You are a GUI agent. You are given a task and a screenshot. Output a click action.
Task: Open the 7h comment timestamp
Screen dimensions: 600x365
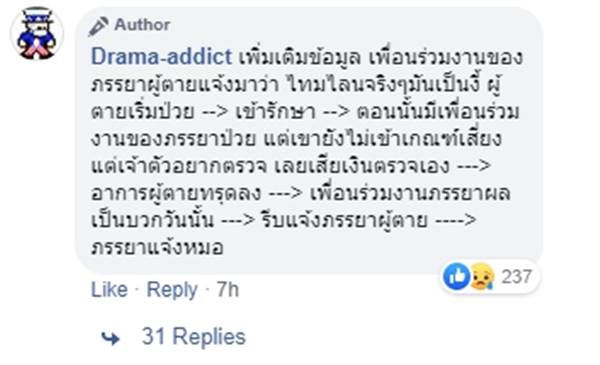coord(228,289)
